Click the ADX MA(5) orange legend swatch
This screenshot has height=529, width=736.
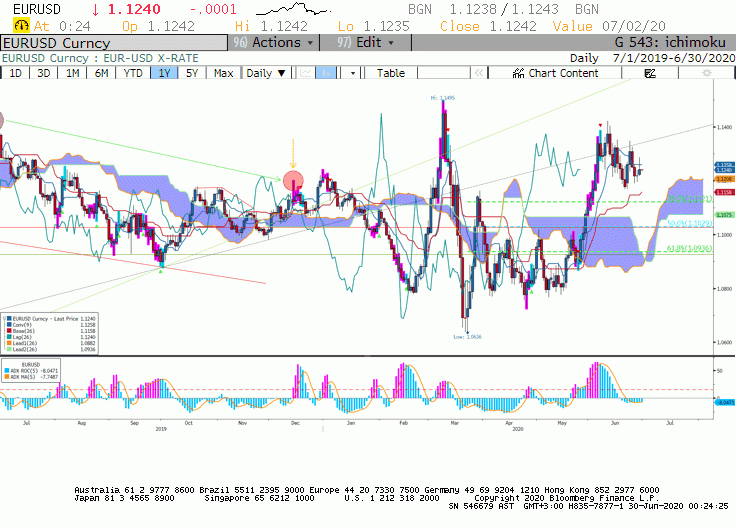pos(7,377)
